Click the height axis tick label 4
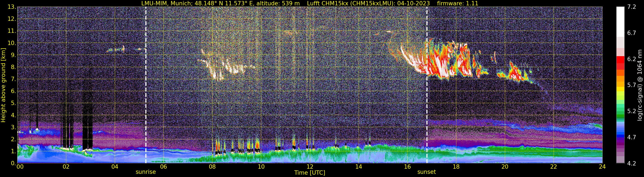644x177 pixels. click(x=13, y=115)
